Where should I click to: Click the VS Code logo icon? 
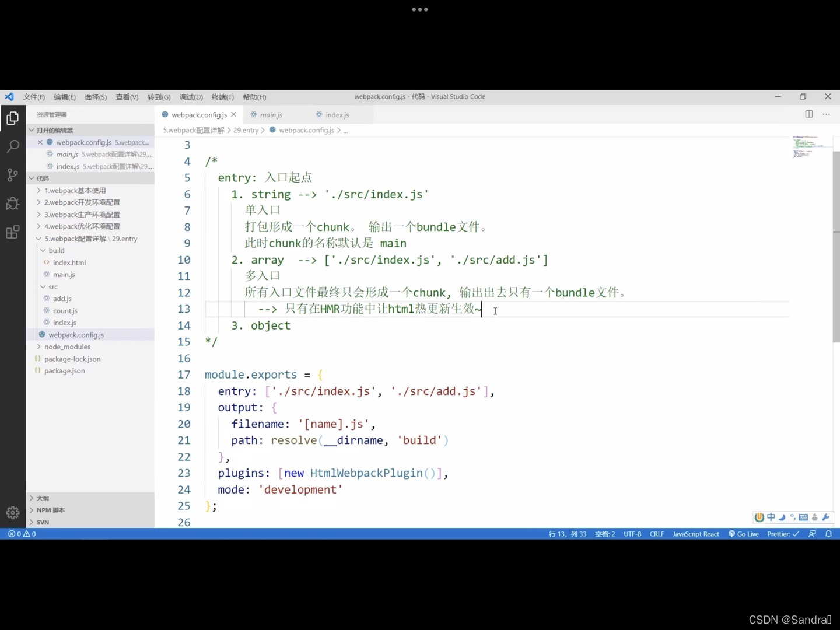click(9, 97)
